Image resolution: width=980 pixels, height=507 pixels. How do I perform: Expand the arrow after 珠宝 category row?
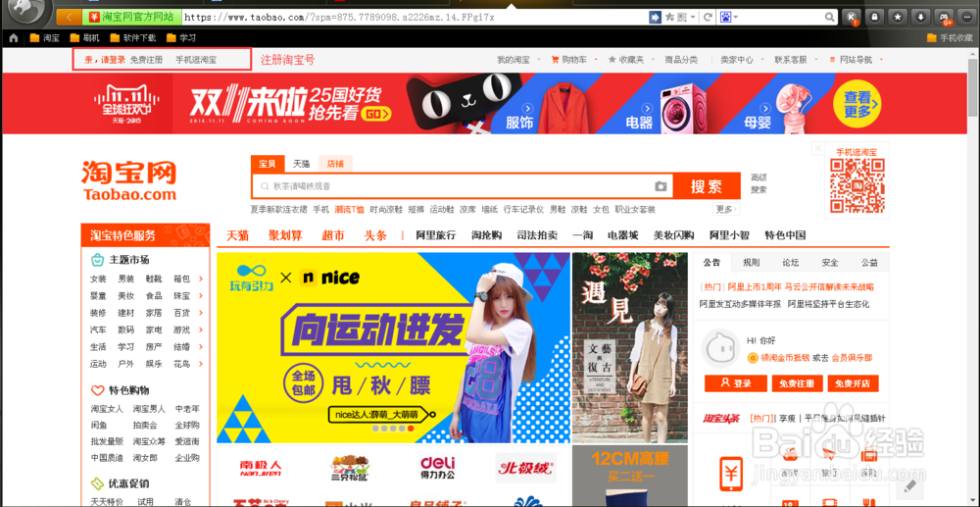pos(201,296)
